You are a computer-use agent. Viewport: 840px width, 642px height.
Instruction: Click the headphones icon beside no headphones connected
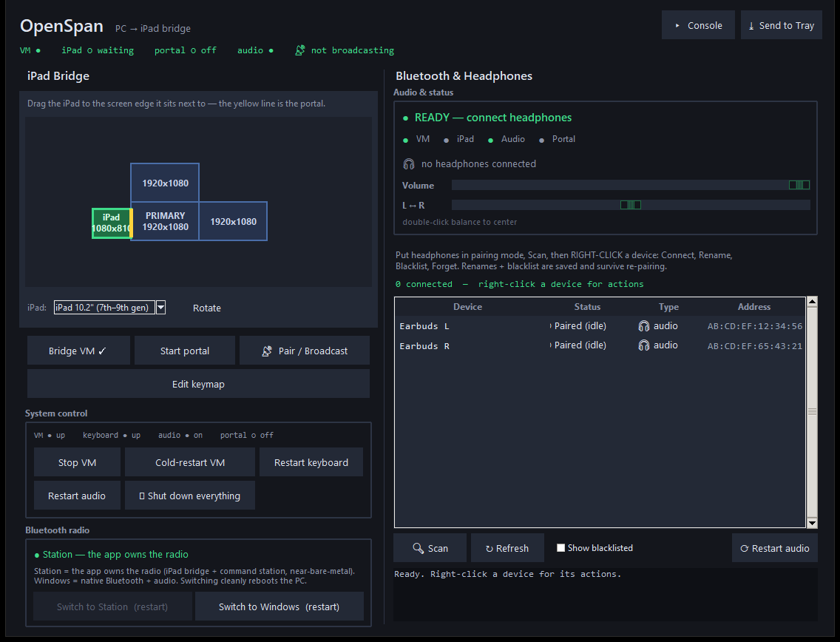coord(409,164)
